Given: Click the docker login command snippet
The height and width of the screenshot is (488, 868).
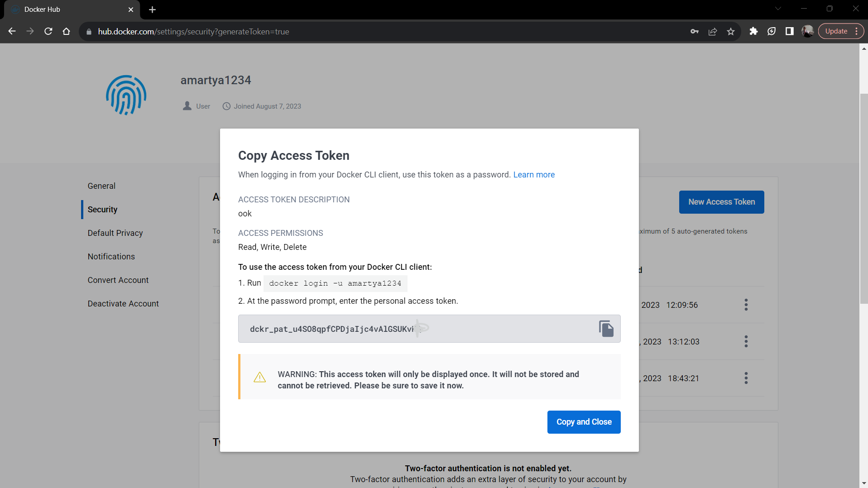Looking at the screenshot, I should coord(335,283).
